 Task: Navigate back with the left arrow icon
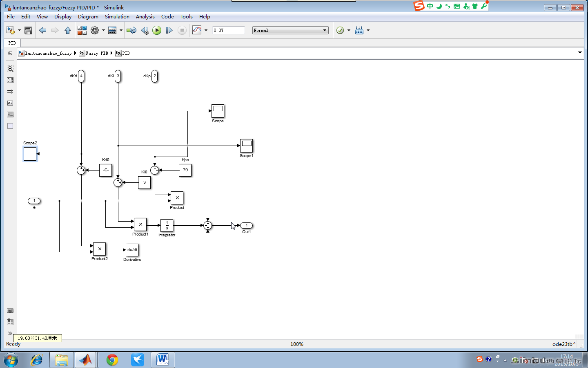(42, 30)
